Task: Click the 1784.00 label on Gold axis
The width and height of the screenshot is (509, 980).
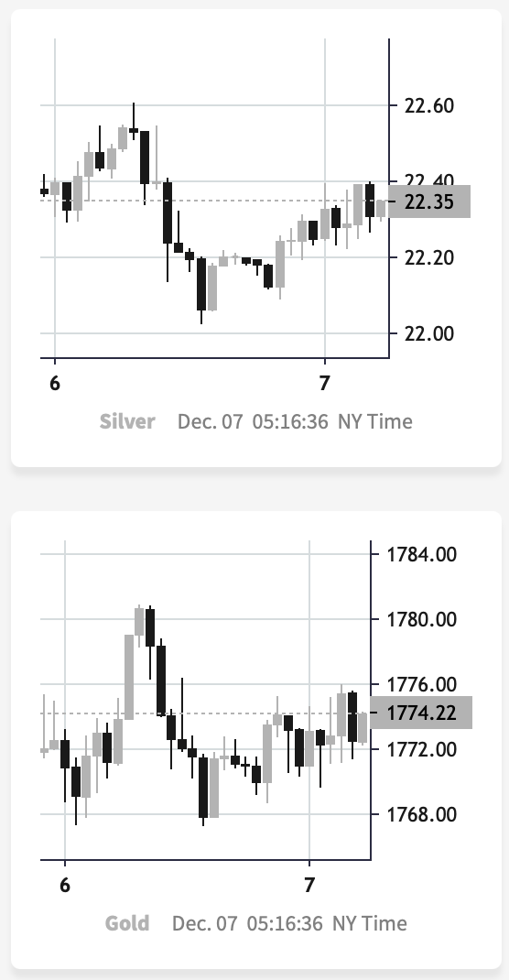Action: (x=421, y=554)
